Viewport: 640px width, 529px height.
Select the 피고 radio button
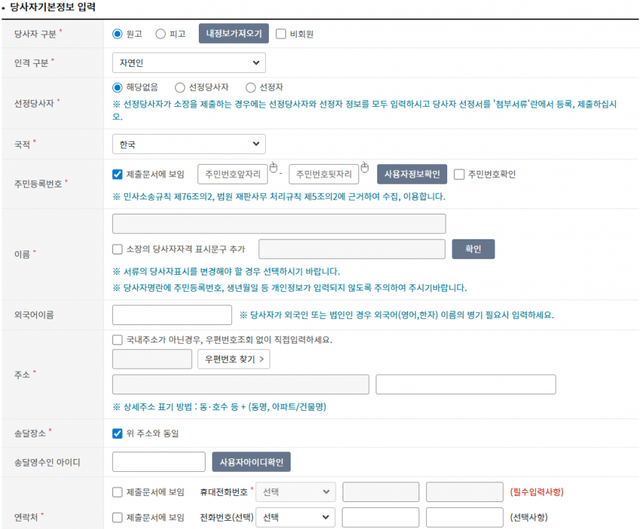(x=161, y=33)
